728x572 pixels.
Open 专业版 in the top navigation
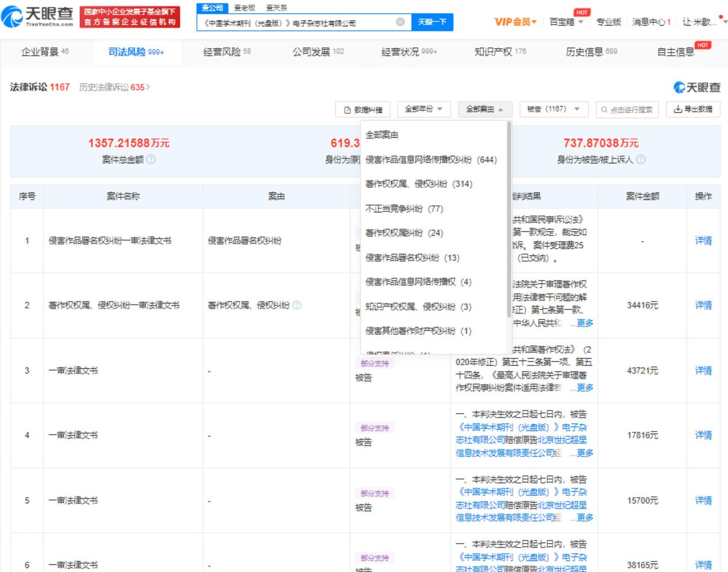[609, 22]
